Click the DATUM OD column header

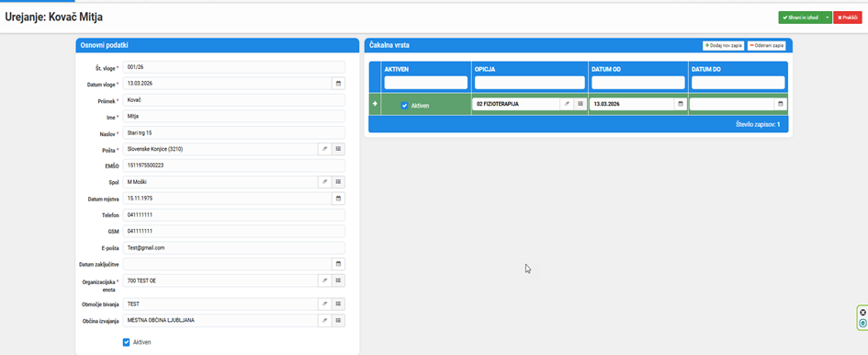pos(605,69)
